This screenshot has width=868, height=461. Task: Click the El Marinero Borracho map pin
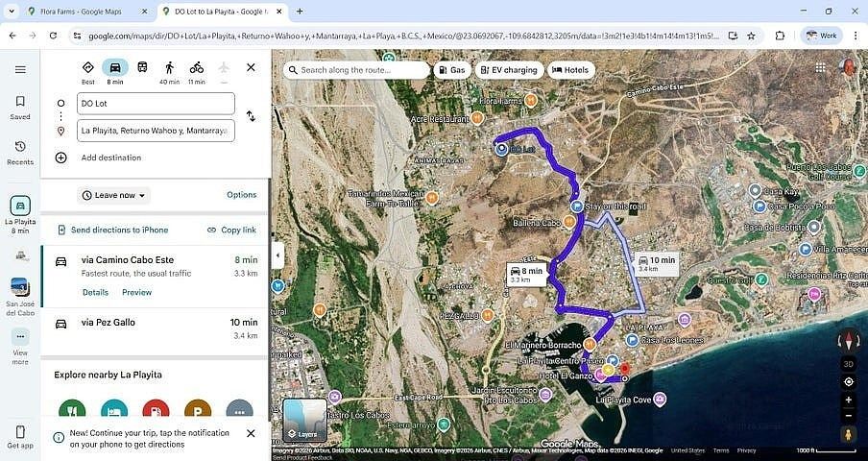(x=591, y=344)
